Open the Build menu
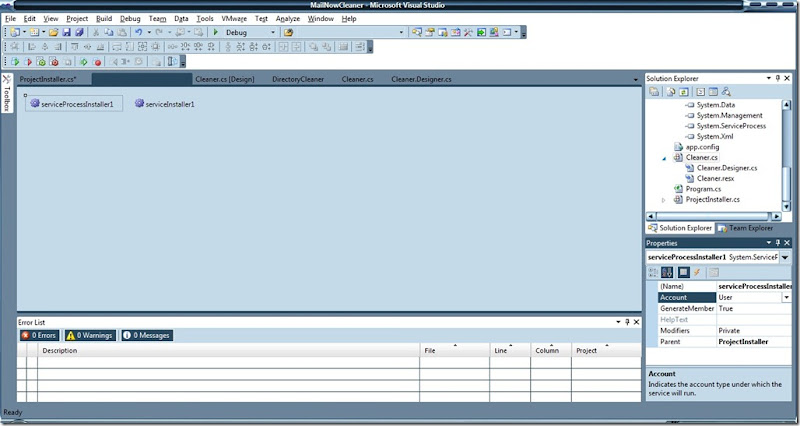The height and width of the screenshot is (426, 800). pos(104,18)
